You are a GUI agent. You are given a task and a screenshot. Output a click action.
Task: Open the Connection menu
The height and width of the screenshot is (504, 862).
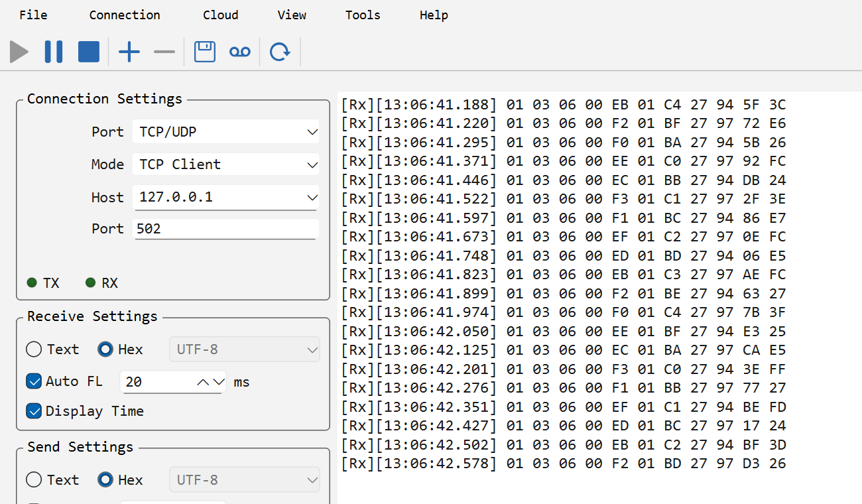point(125,15)
